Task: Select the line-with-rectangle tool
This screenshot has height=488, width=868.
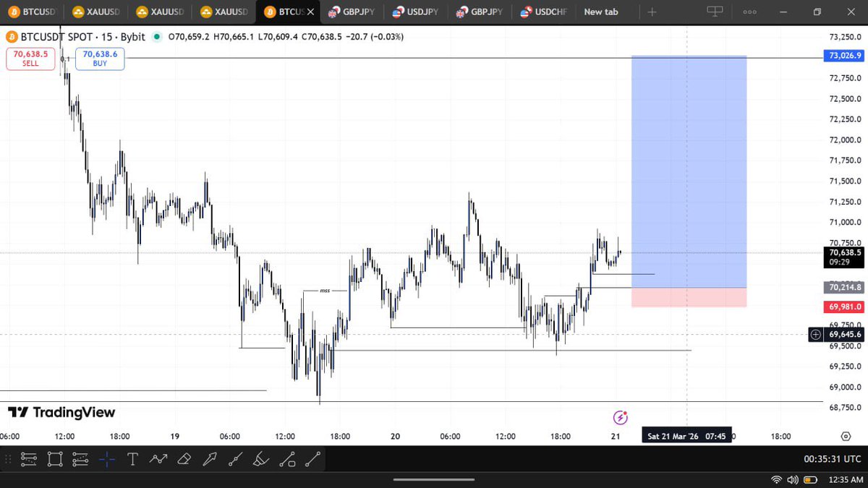Action: 287,458
